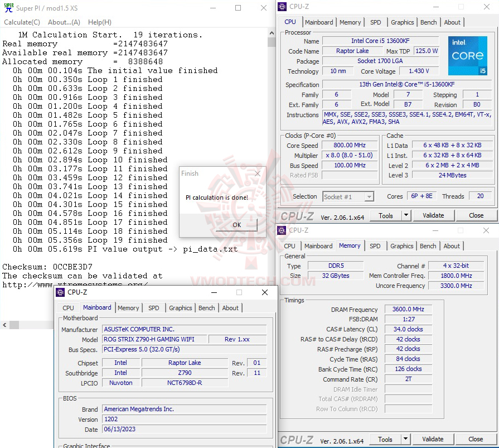The height and width of the screenshot is (448, 499).
Task: Click the CAS# Latency 34.0 clocks value
Action: point(408,329)
